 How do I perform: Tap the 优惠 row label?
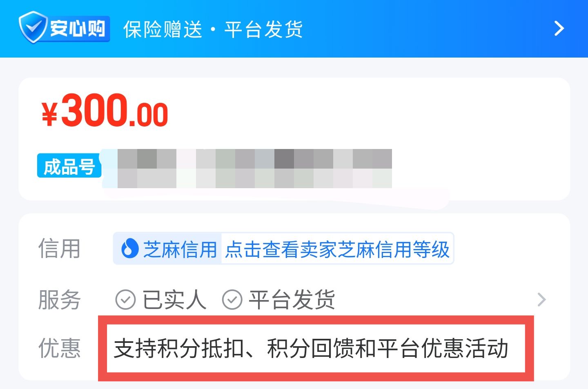click(59, 348)
